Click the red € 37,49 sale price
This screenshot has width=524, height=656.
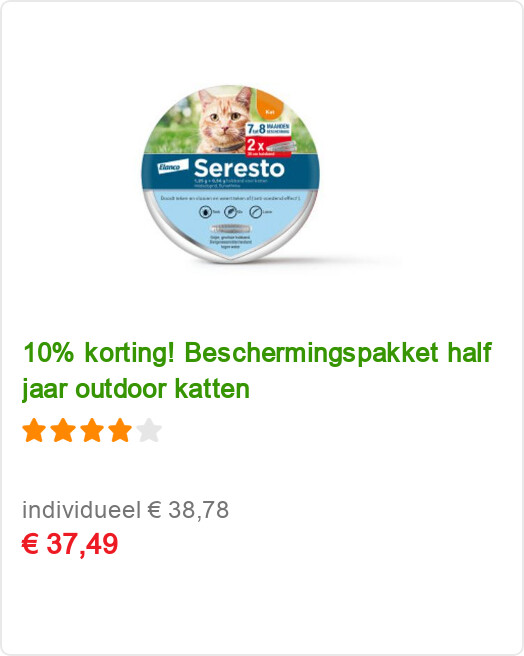pyautogui.click(x=70, y=544)
